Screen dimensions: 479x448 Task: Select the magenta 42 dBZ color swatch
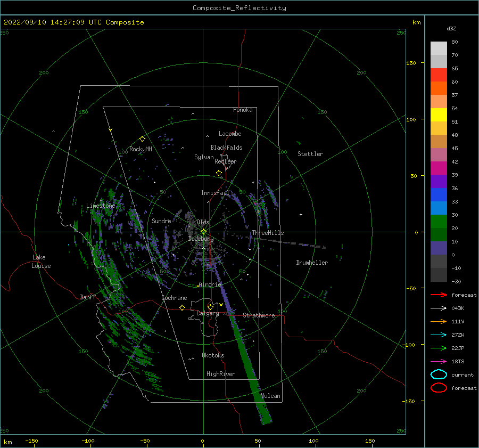tap(439, 168)
